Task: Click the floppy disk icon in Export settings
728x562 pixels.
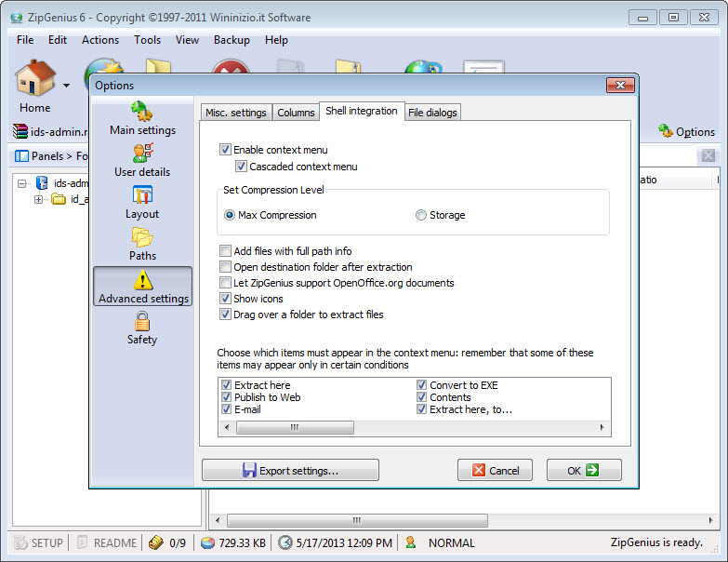Action: pyautogui.click(x=249, y=470)
